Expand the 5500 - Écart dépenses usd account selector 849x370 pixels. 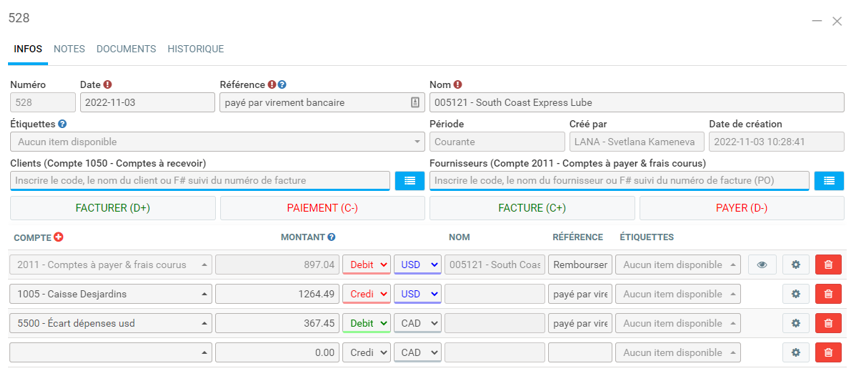[x=110, y=323]
